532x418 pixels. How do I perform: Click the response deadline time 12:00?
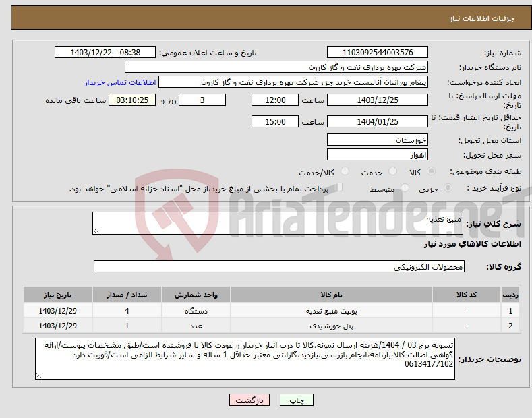tap(275, 100)
